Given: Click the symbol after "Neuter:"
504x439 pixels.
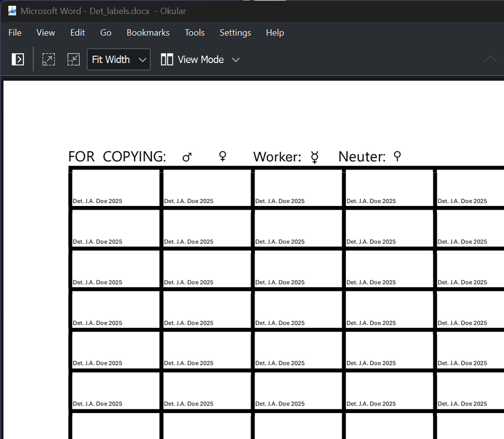Looking at the screenshot, I should 397,157.
